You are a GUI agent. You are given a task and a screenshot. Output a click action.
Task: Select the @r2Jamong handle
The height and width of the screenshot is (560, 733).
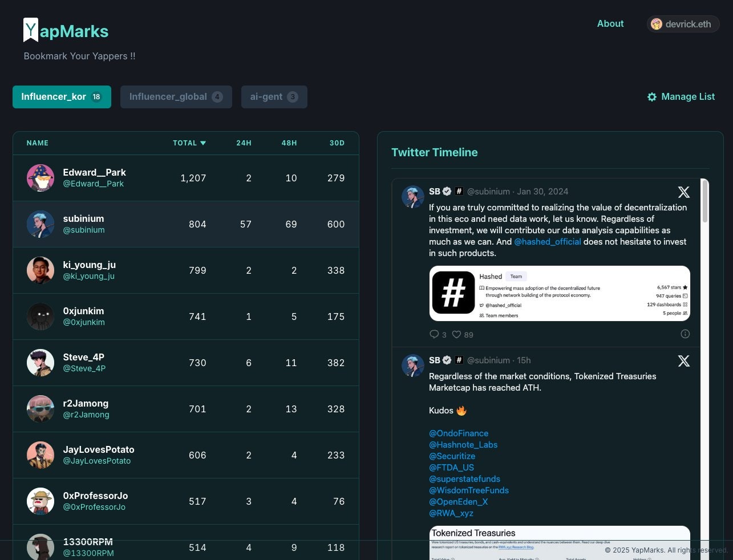(86, 415)
